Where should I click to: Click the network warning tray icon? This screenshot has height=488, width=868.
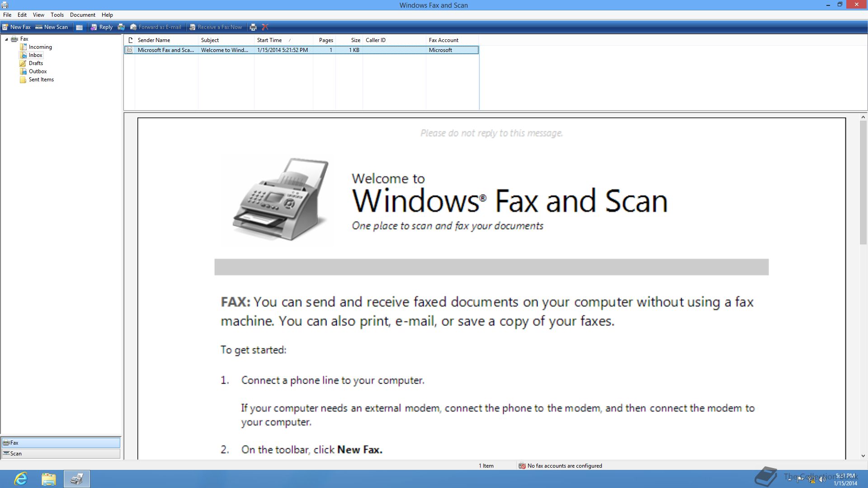click(812, 479)
